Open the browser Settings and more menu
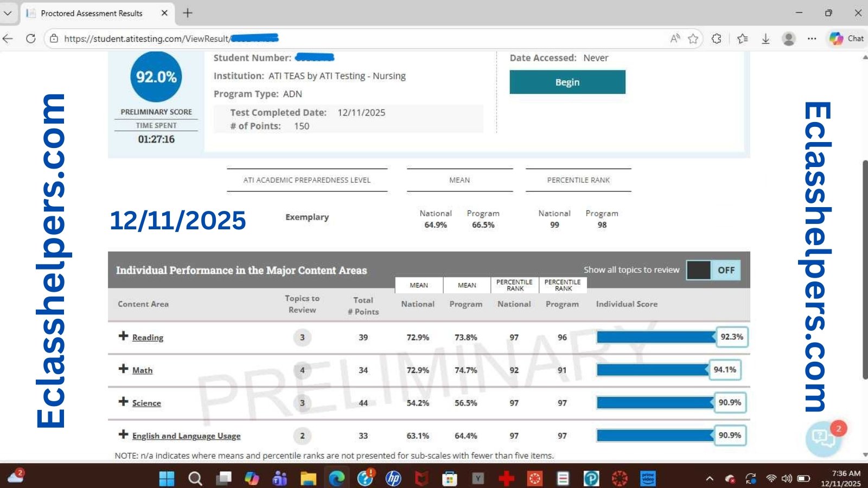The image size is (868, 488). coord(812,38)
